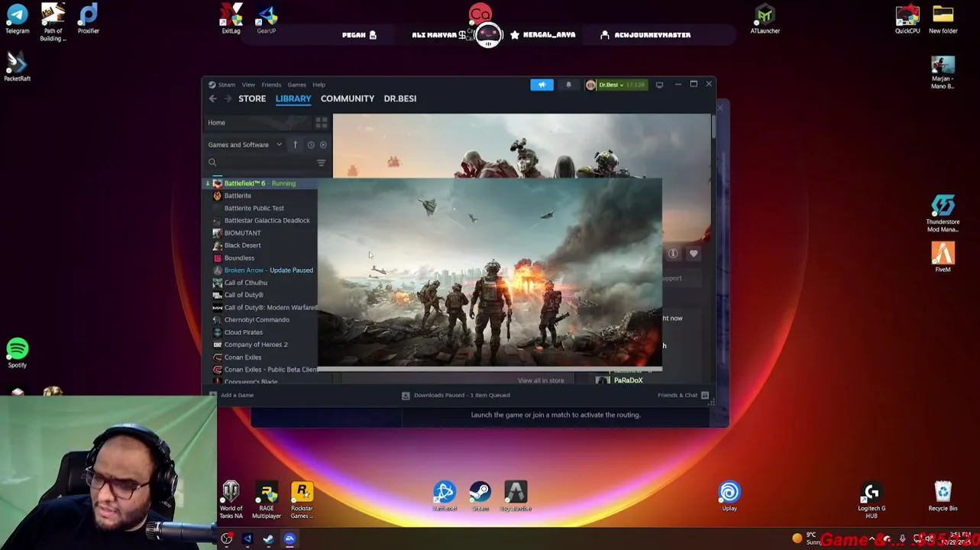Open World of Tanks NA shortcut

pyautogui.click(x=231, y=500)
